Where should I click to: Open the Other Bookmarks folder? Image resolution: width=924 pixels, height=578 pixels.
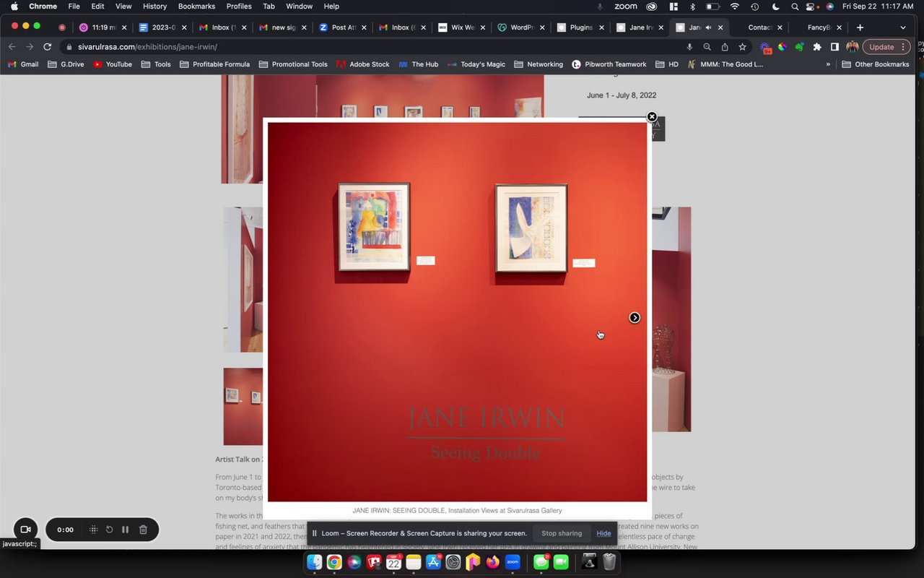coord(876,64)
